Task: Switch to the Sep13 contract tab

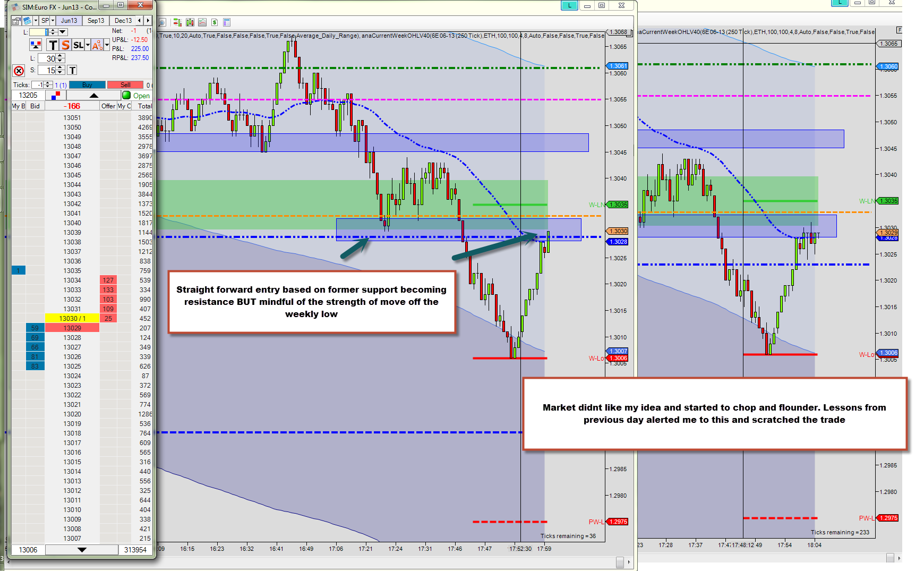Action: point(96,21)
